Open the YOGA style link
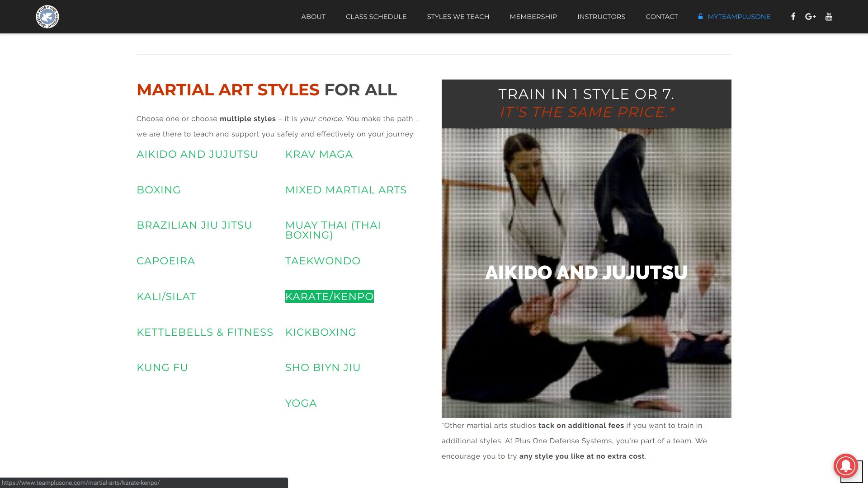The width and height of the screenshot is (868, 488). click(x=301, y=403)
